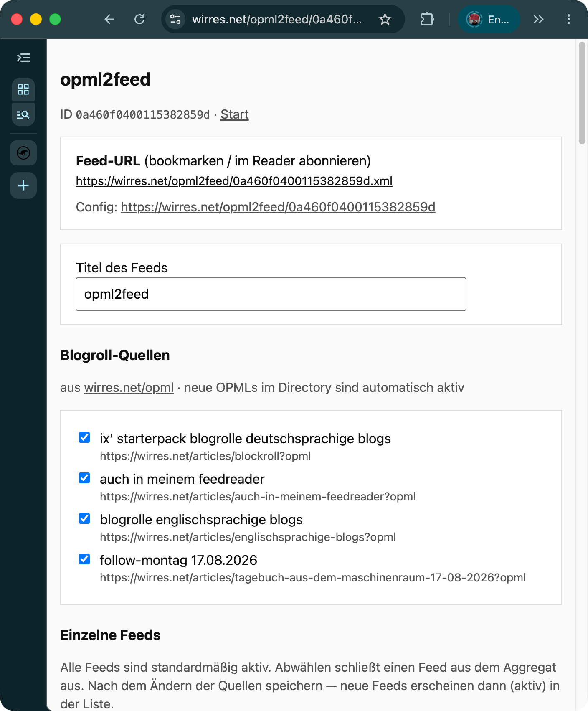Open the grid dashboard icon in sidebar
Image resolution: width=588 pixels, height=711 pixels.
coord(23,89)
